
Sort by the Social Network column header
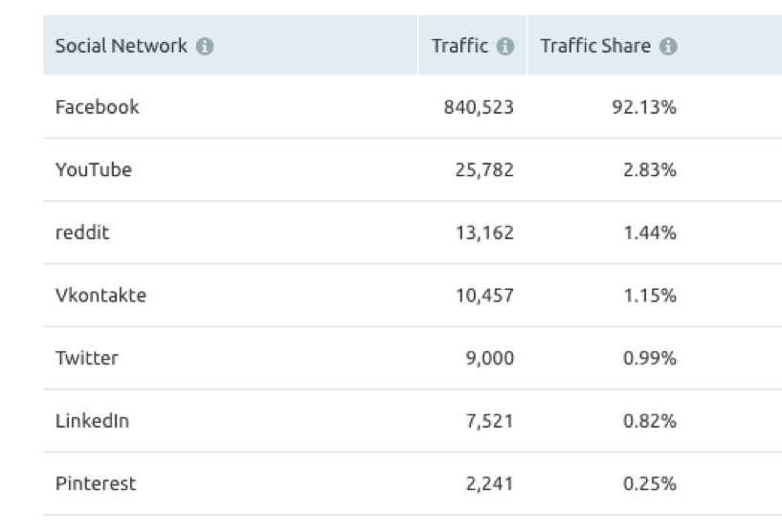tap(121, 46)
